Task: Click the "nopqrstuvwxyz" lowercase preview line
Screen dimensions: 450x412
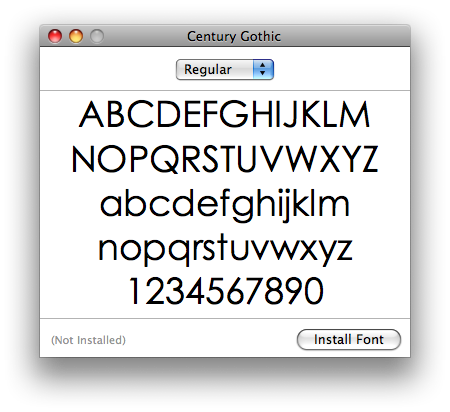Action: pyautogui.click(x=225, y=249)
